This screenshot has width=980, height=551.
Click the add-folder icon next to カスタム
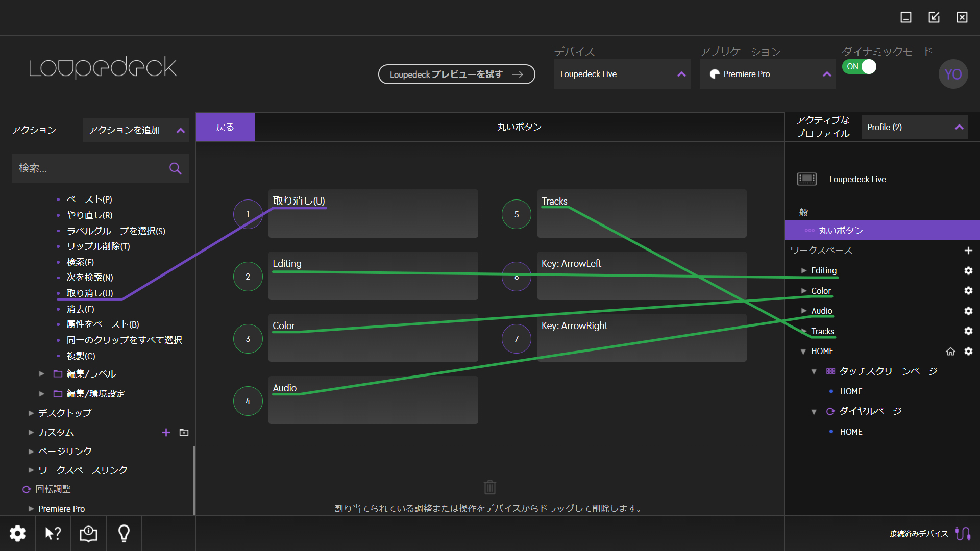tap(184, 432)
